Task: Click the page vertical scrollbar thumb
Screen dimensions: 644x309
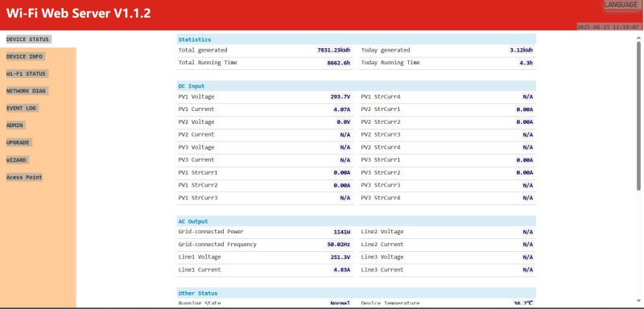Action: click(x=638, y=115)
